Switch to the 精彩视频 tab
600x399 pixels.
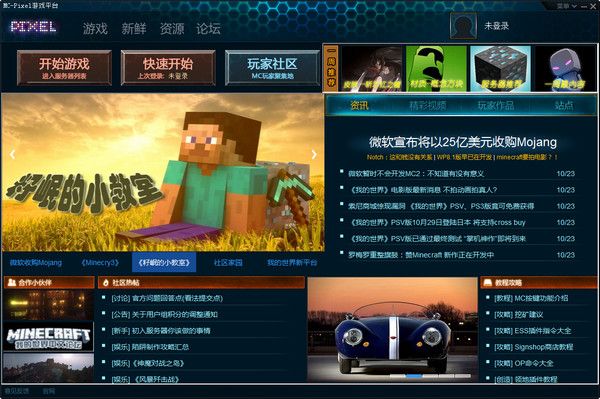tap(427, 105)
